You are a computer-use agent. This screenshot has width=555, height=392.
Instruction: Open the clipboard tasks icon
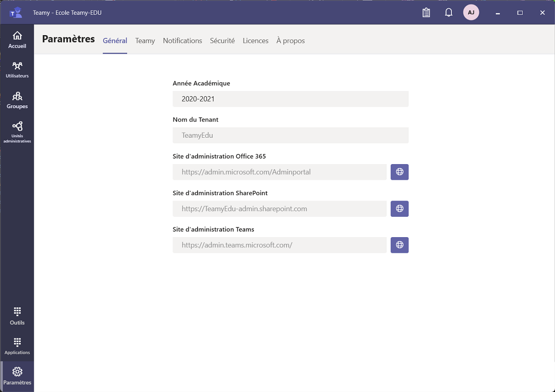click(x=426, y=12)
